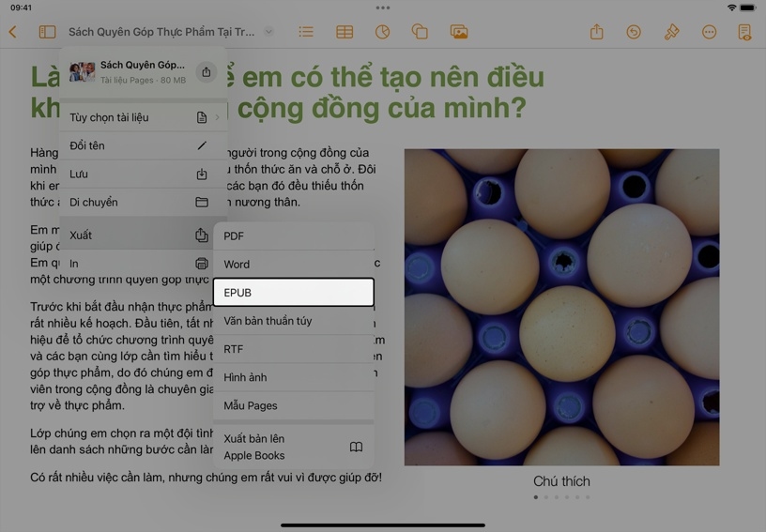Tap the share icon in toolbar

point(596,32)
